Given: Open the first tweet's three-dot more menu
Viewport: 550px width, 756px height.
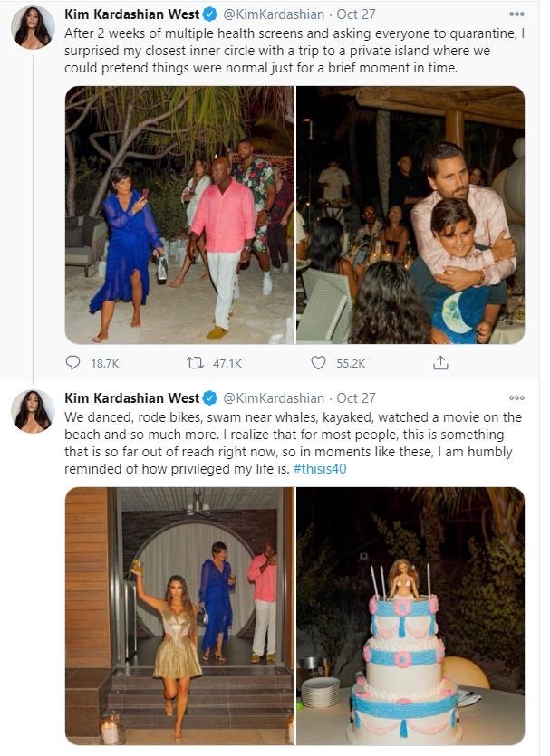Looking at the screenshot, I should tap(516, 14).
